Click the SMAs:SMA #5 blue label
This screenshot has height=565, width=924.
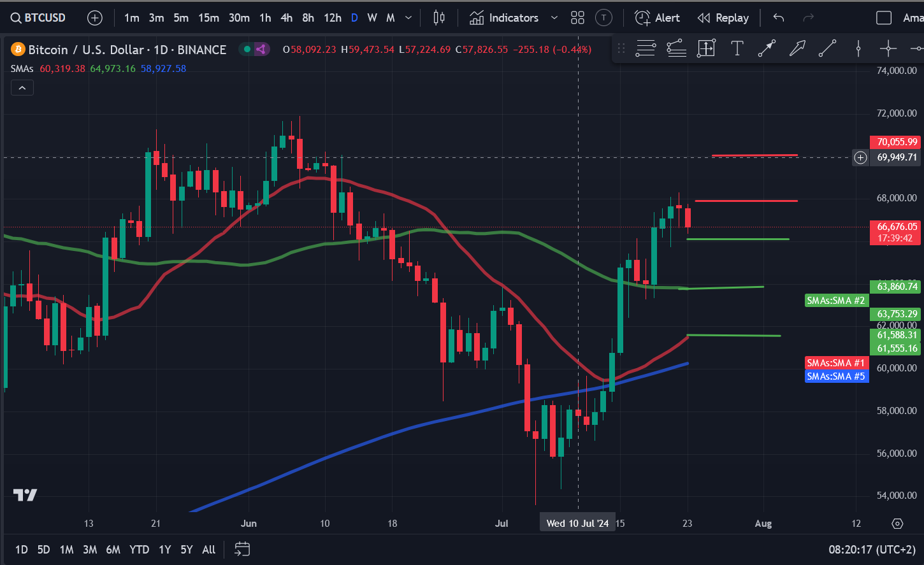[x=835, y=376]
